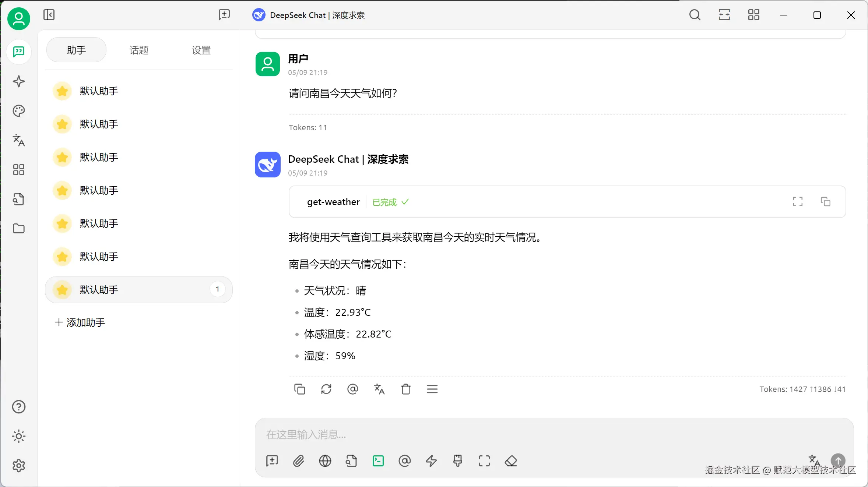Screen dimensions: 868x487
Task: Expand get-weather tool result fullscreen
Action: pyautogui.click(x=798, y=202)
